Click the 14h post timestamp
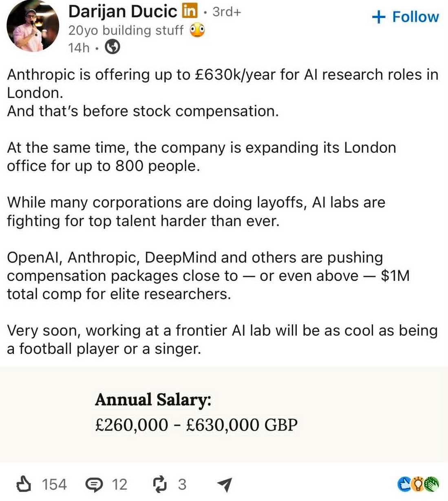448x501 pixels. 79,48
